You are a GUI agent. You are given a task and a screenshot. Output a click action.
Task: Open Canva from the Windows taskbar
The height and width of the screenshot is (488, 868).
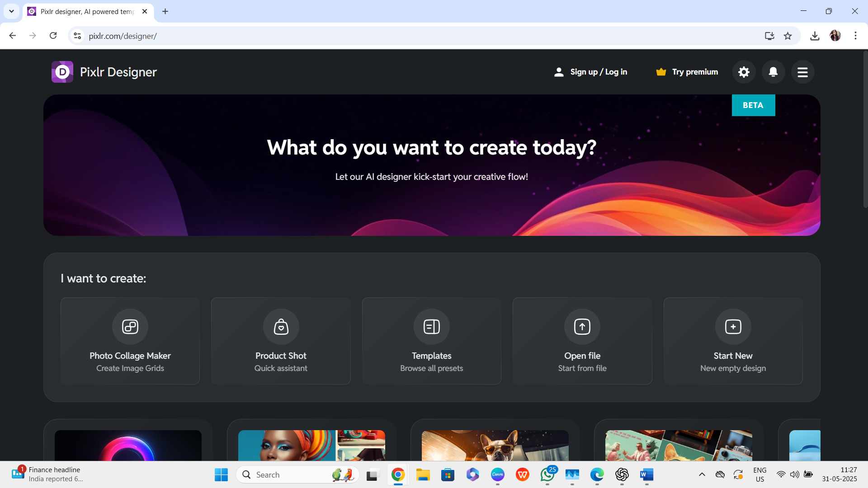pyautogui.click(x=497, y=474)
